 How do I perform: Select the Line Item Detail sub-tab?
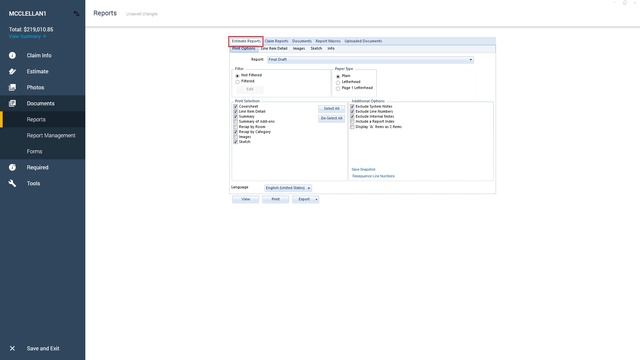(274, 49)
